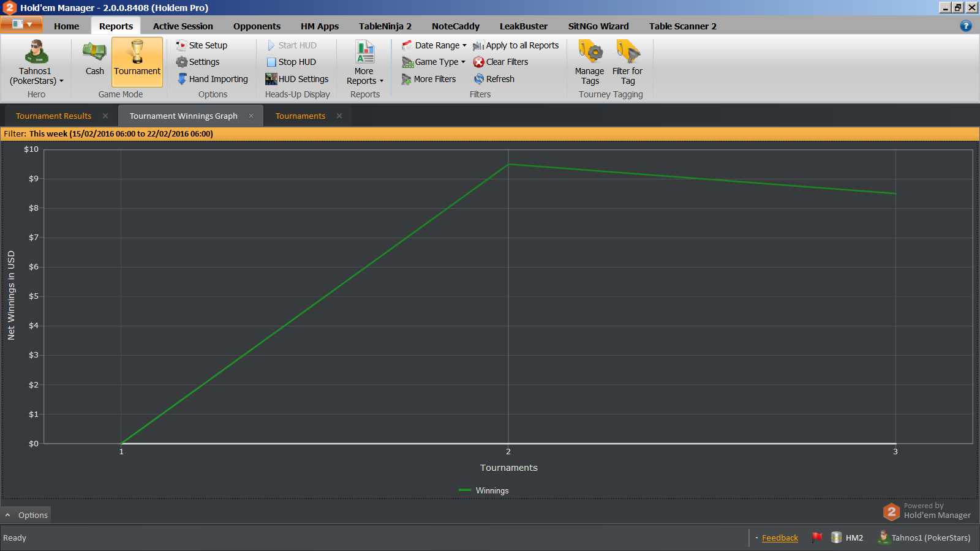The height and width of the screenshot is (551, 980).
Task: Open Manage Tags tool
Action: (590, 62)
